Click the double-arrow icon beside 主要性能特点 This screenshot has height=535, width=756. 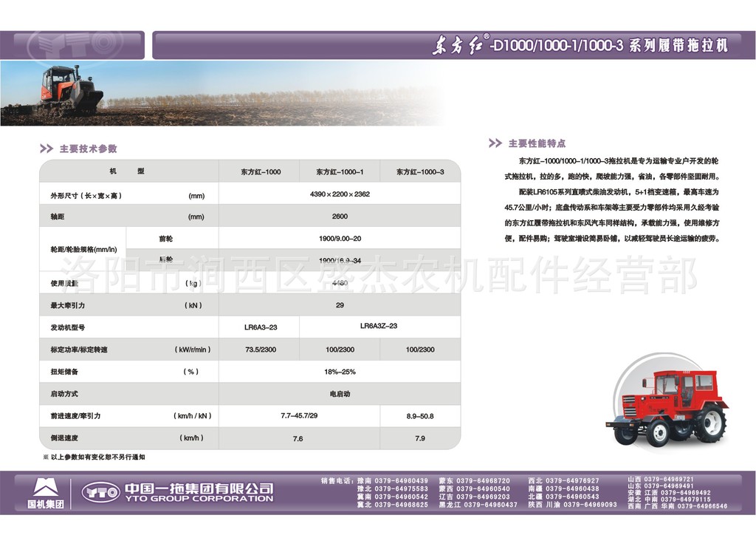click(x=495, y=143)
